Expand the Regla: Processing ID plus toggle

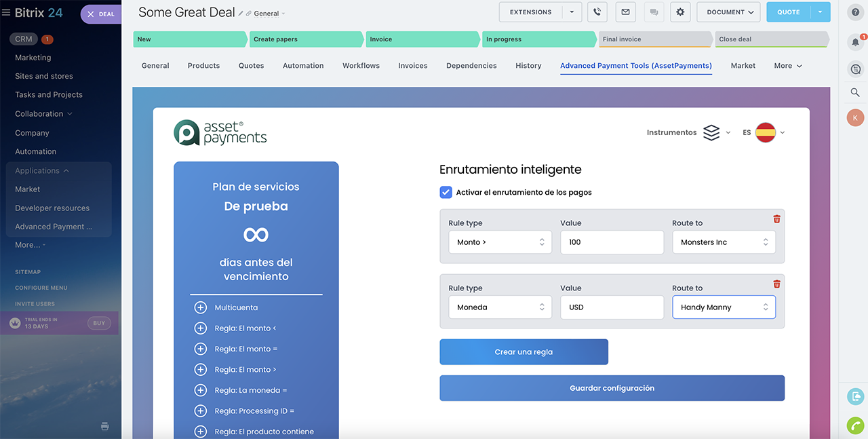[200, 411]
